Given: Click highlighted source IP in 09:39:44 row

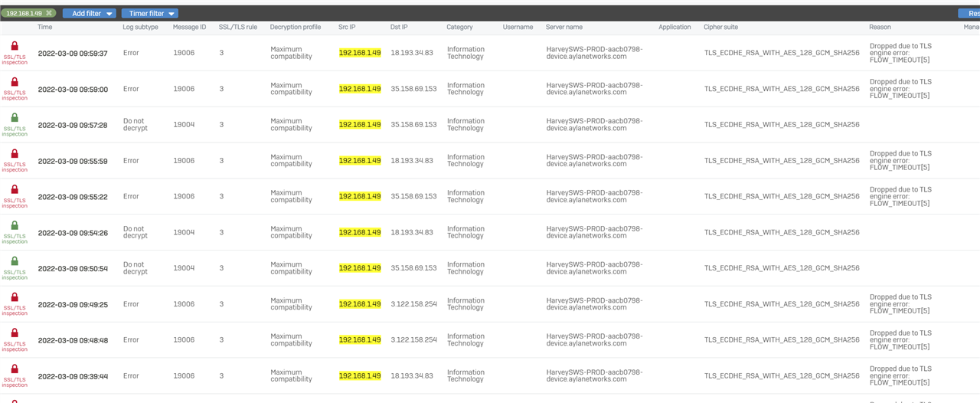Looking at the screenshot, I should coord(360,375).
